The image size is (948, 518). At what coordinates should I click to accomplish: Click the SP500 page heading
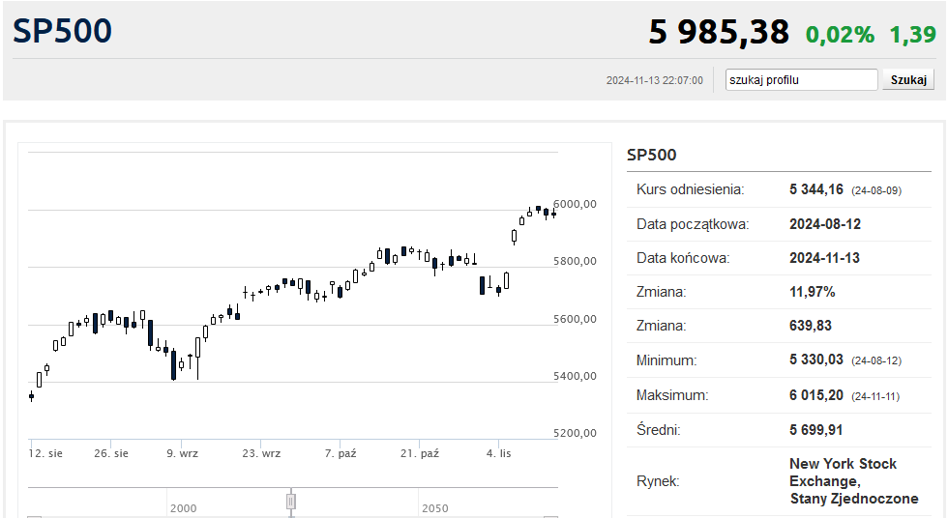coord(62,31)
